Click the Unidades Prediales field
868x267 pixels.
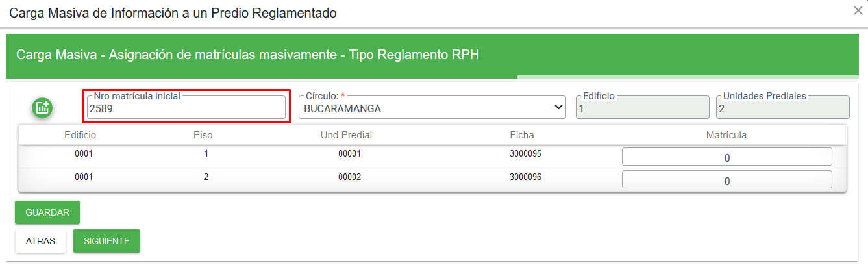[x=782, y=108]
